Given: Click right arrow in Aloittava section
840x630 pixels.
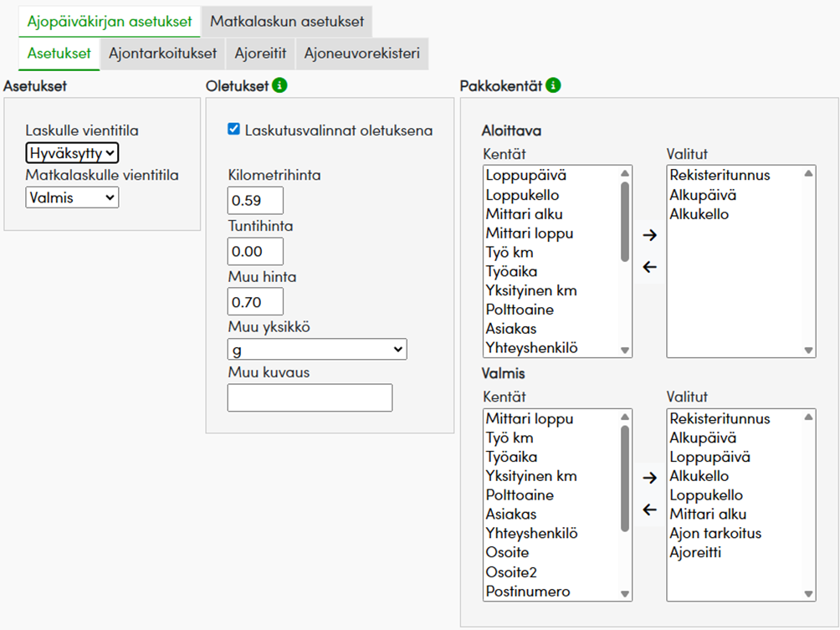Looking at the screenshot, I should point(649,235).
